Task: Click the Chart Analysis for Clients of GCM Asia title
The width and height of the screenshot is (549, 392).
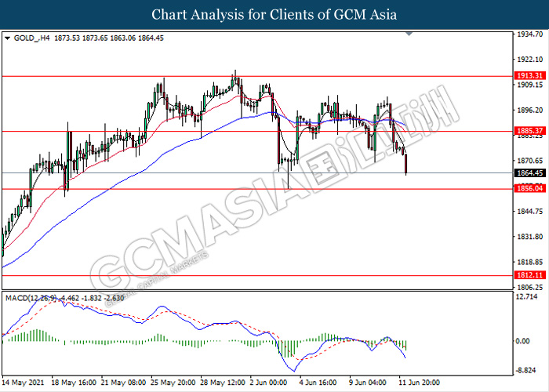Action: (x=274, y=15)
